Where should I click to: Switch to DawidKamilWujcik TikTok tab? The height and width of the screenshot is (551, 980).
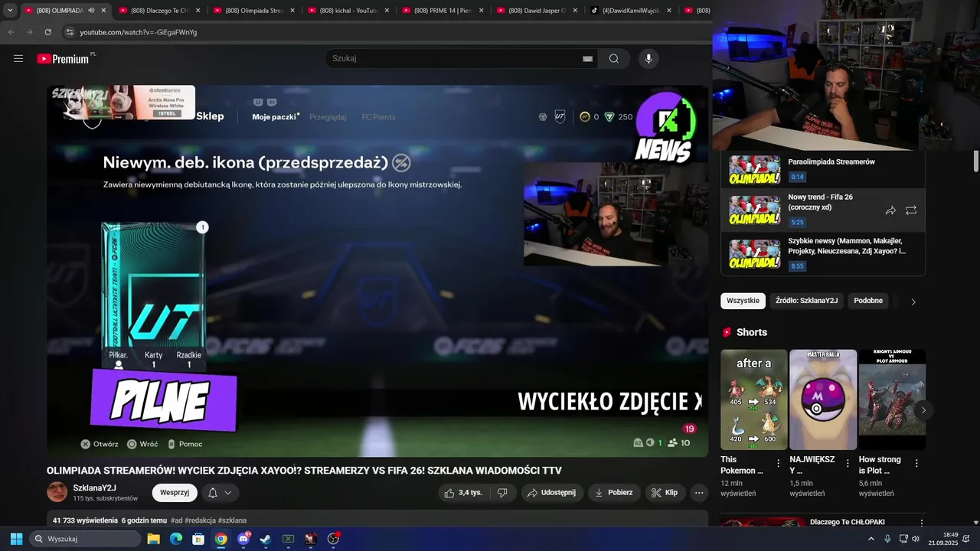630,11
